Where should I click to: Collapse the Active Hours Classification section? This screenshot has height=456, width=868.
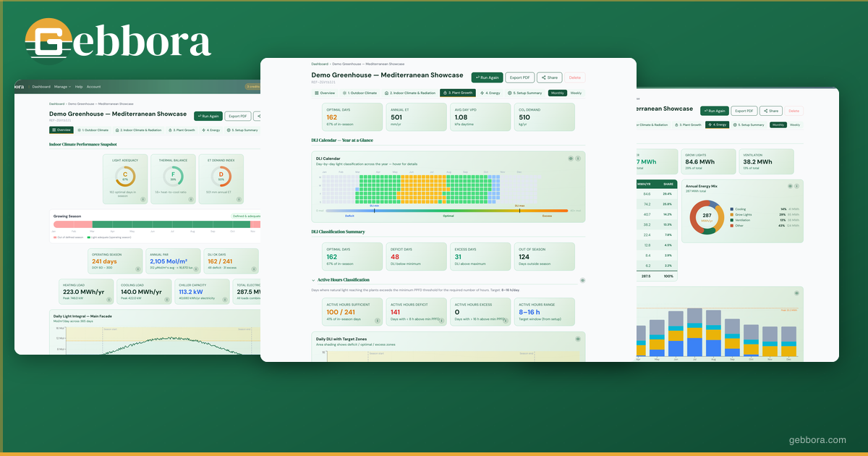pos(313,280)
